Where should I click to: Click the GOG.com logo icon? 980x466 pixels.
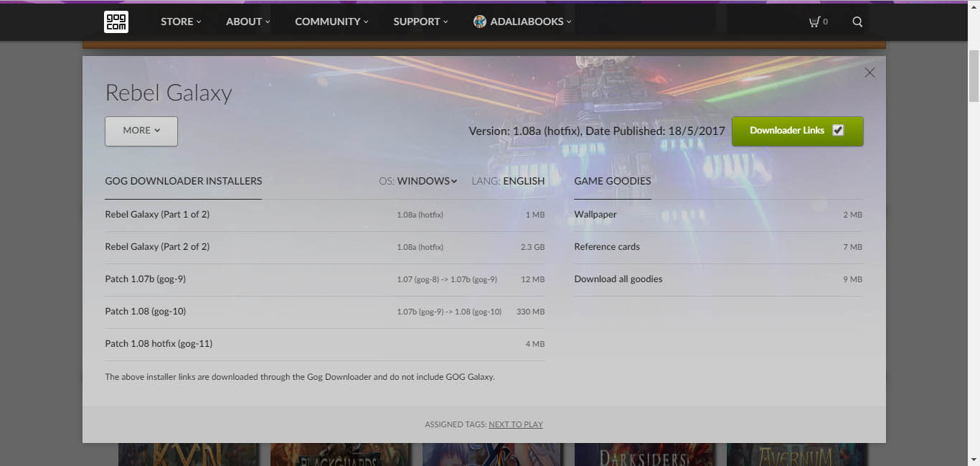[x=116, y=22]
